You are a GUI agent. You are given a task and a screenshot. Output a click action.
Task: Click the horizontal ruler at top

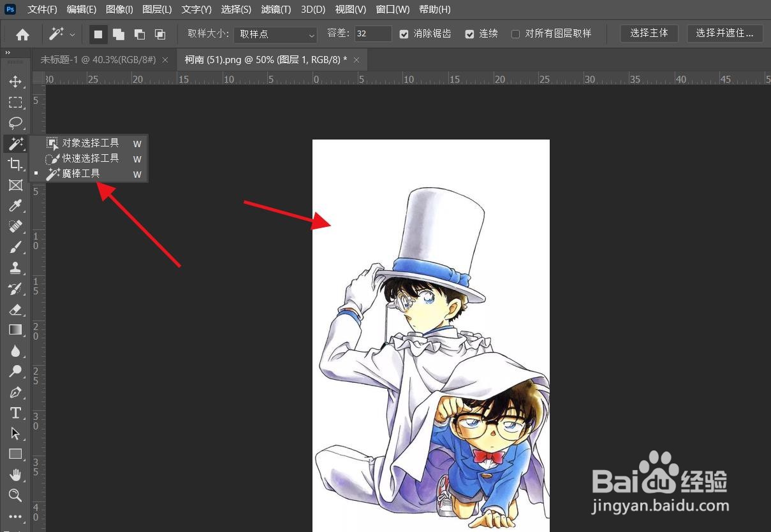pos(408,79)
